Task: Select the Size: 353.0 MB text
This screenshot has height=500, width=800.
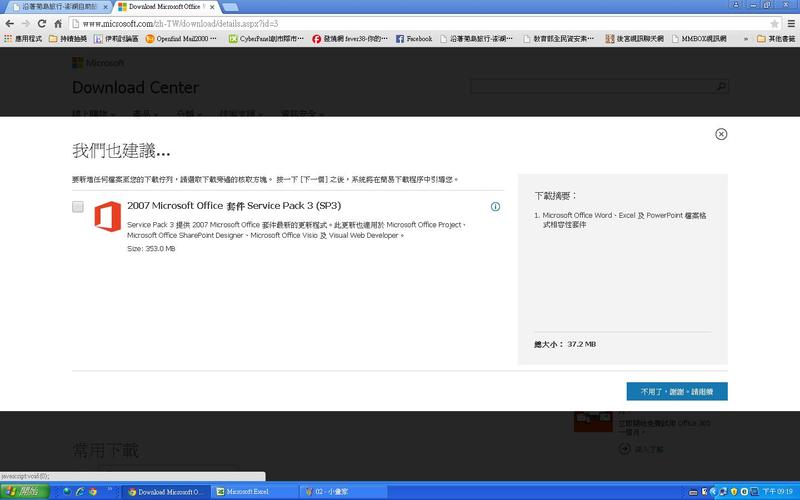Action: click(x=151, y=248)
